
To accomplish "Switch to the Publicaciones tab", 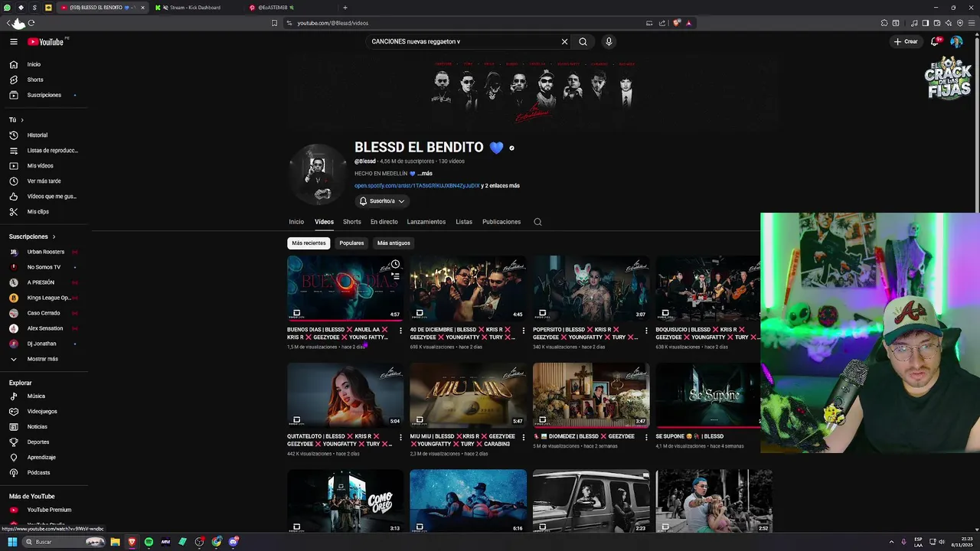I will click(501, 222).
